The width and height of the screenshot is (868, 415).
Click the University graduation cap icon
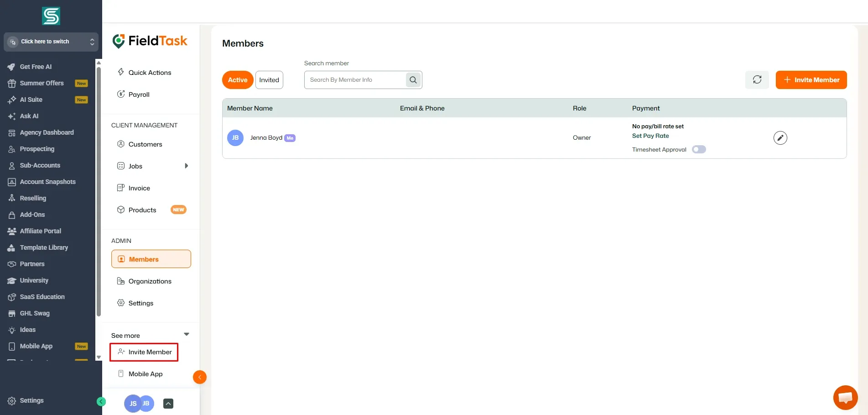click(x=12, y=281)
